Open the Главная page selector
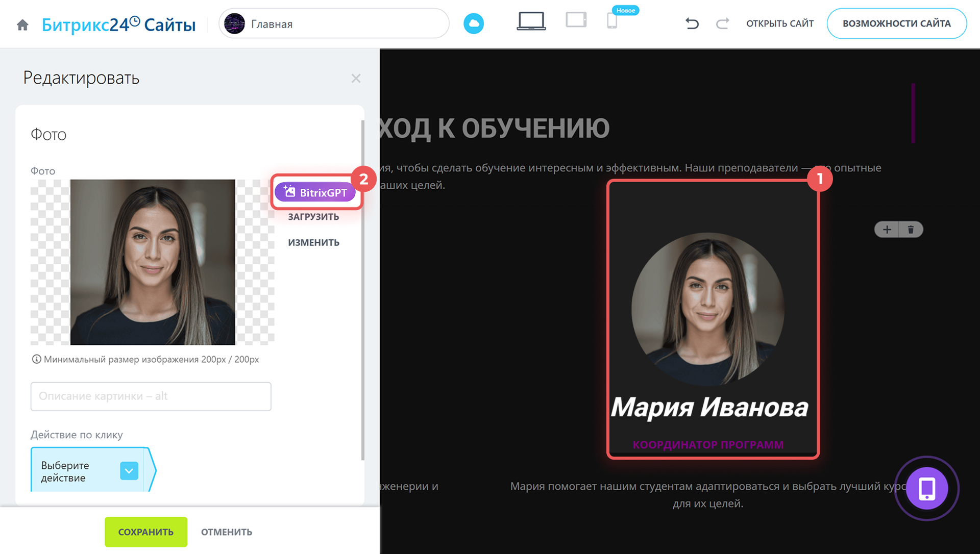 [334, 23]
